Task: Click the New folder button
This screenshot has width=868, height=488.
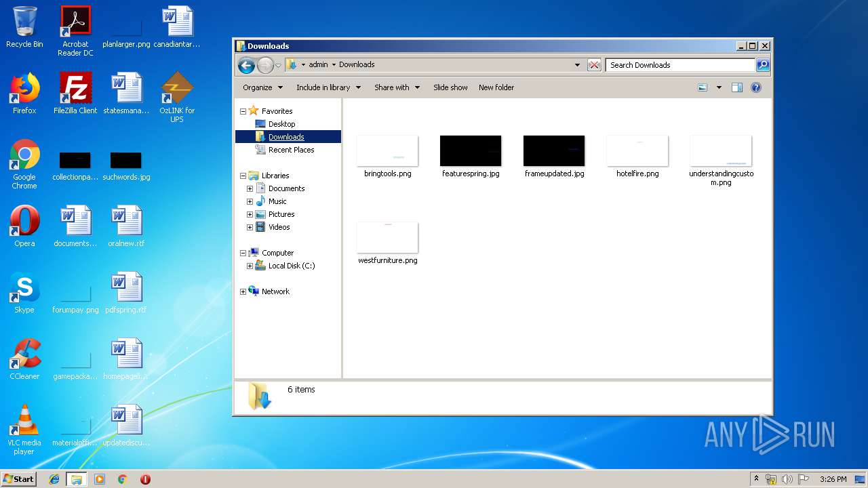Action: [496, 87]
